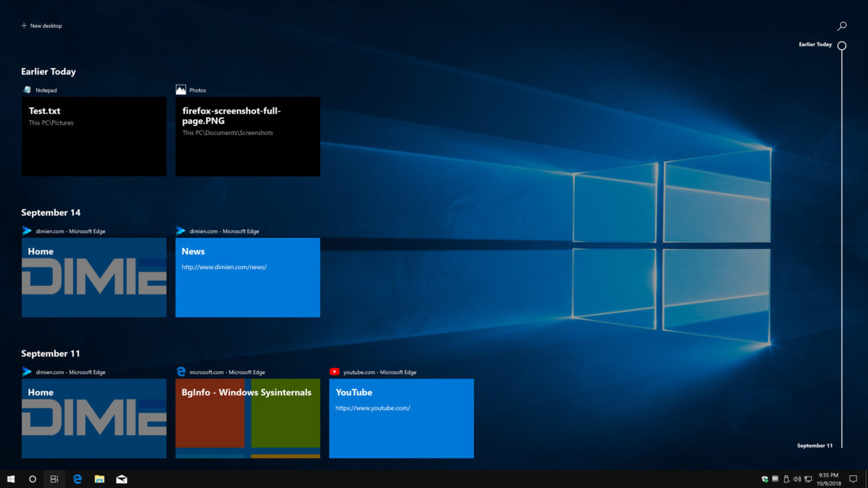Open Windows Defender from the system tray

pyautogui.click(x=764, y=479)
